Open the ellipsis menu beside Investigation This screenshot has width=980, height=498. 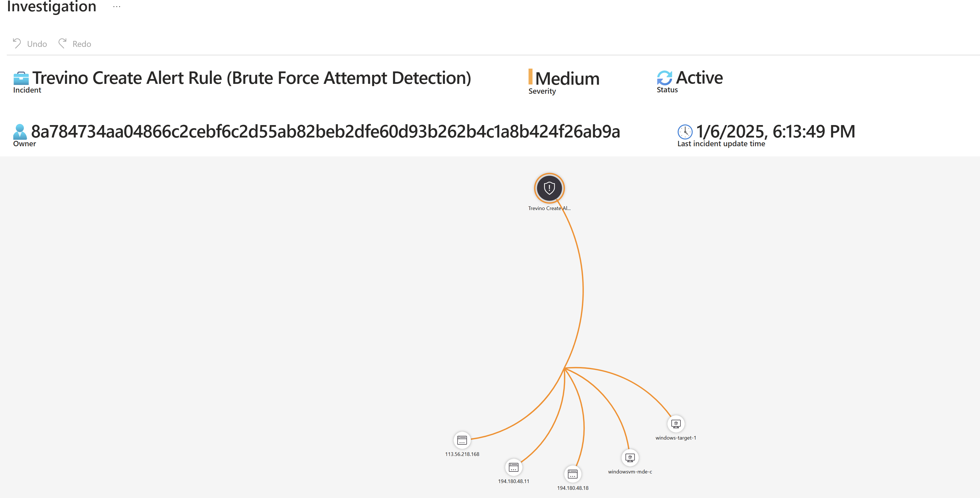click(x=117, y=7)
